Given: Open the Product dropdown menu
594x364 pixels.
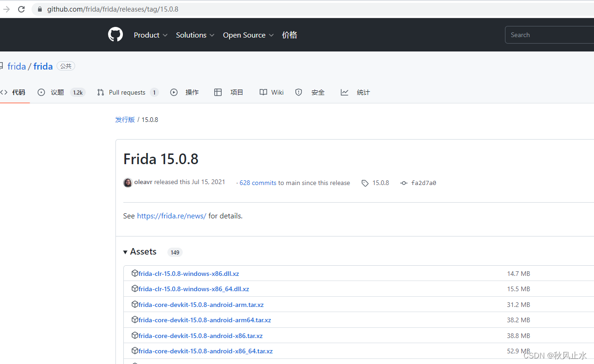Looking at the screenshot, I should (x=151, y=35).
